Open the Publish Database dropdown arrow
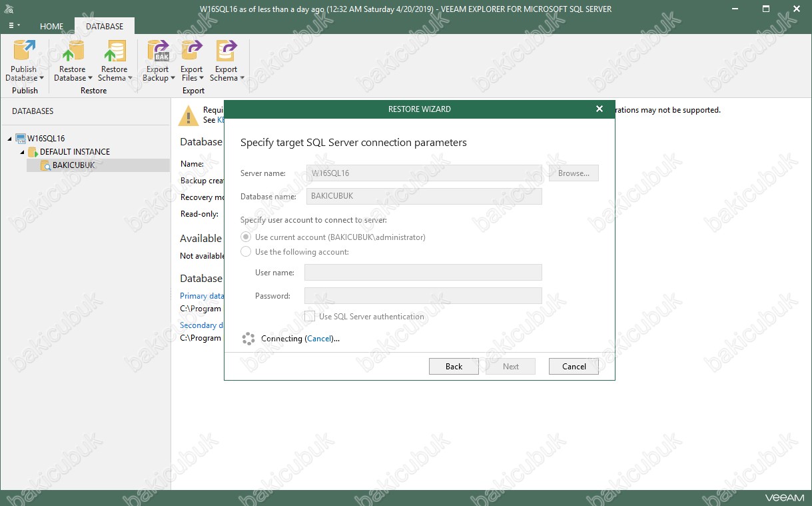The width and height of the screenshot is (812, 506). tap(41, 79)
